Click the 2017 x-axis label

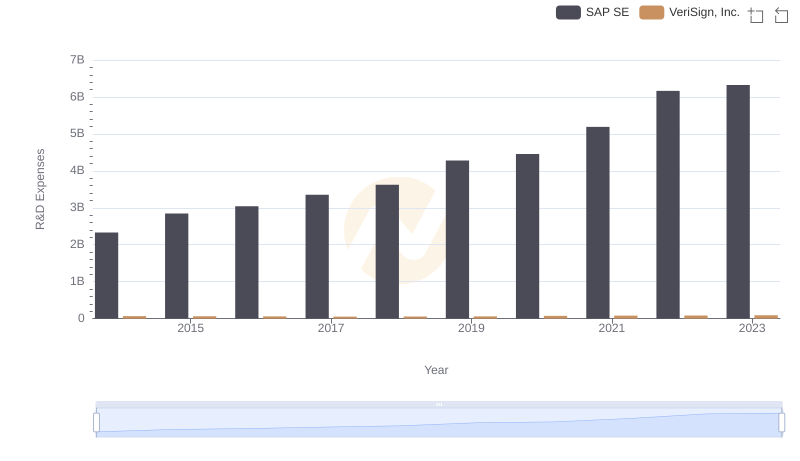click(331, 328)
